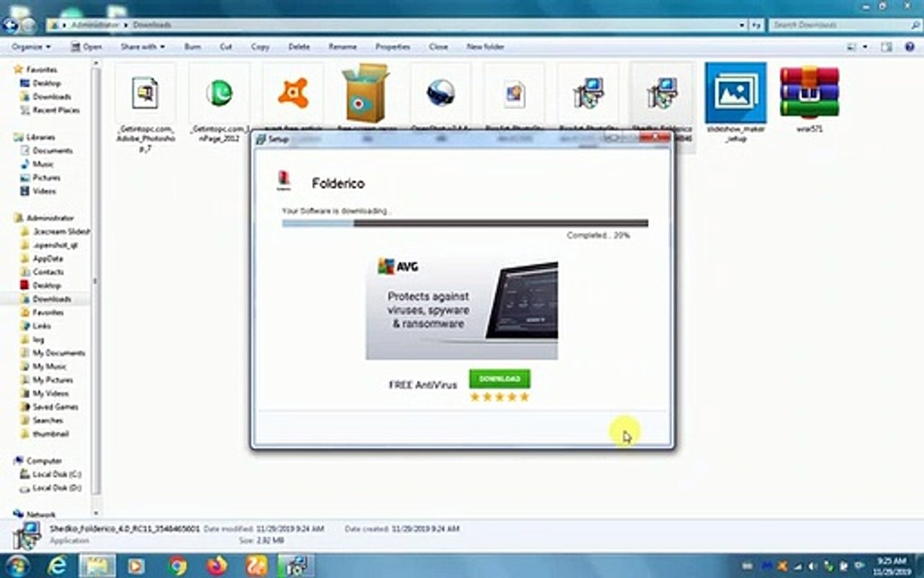Open Explorer help with the question mark icon
The height and width of the screenshot is (578, 924).
coord(910,47)
